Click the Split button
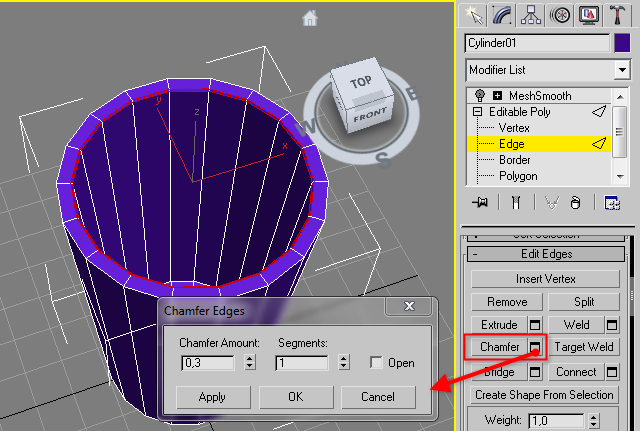The height and width of the screenshot is (431, 640). coord(584,302)
